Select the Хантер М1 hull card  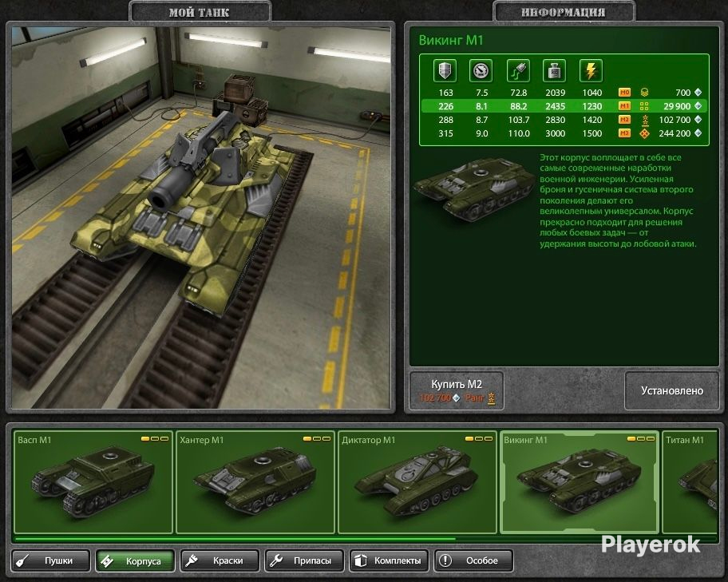pos(255,482)
